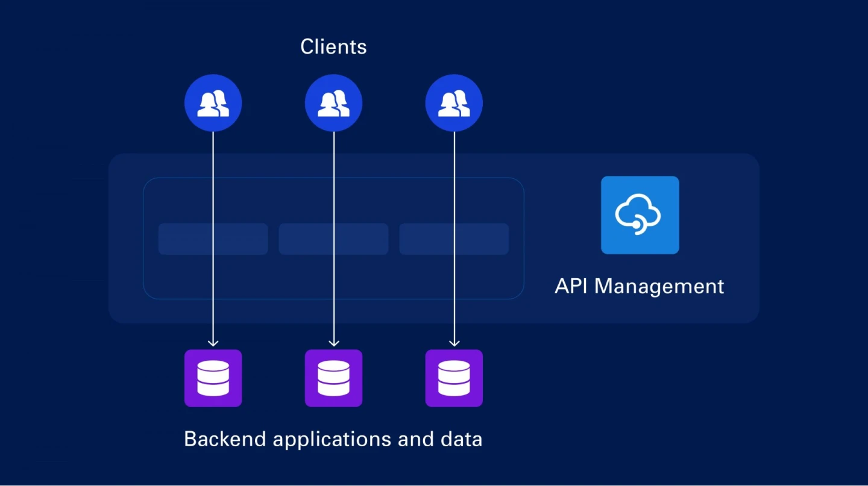The height and width of the screenshot is (486, 868).
Task: Open the middle purple database icon
Action: [x=333, y=378]
